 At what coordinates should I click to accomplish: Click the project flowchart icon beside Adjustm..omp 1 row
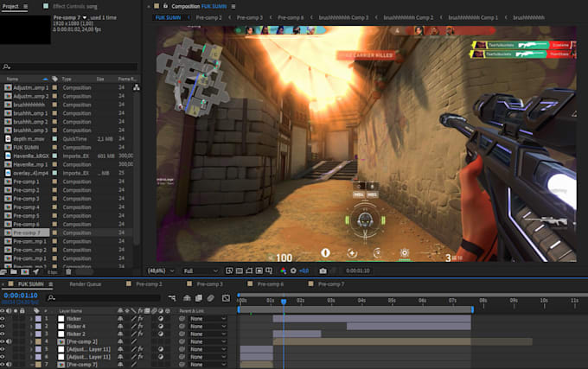tap(137, 87)
